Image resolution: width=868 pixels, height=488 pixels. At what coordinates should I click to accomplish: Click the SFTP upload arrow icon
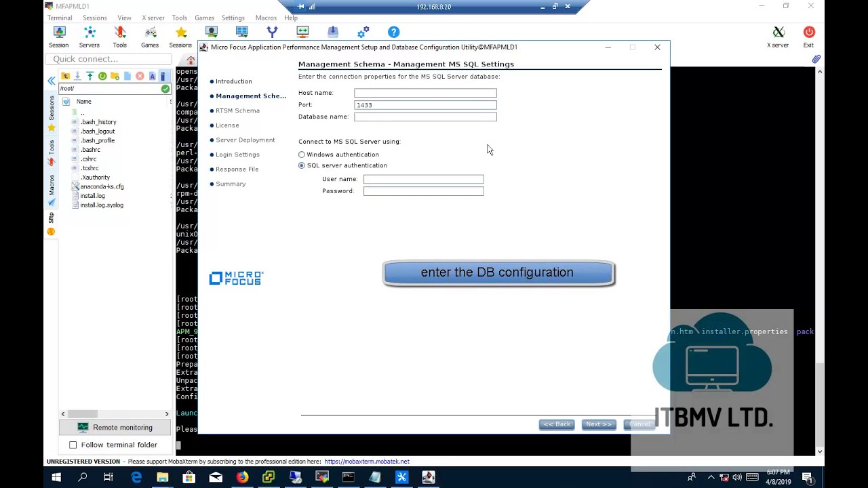tap(90, 76)
